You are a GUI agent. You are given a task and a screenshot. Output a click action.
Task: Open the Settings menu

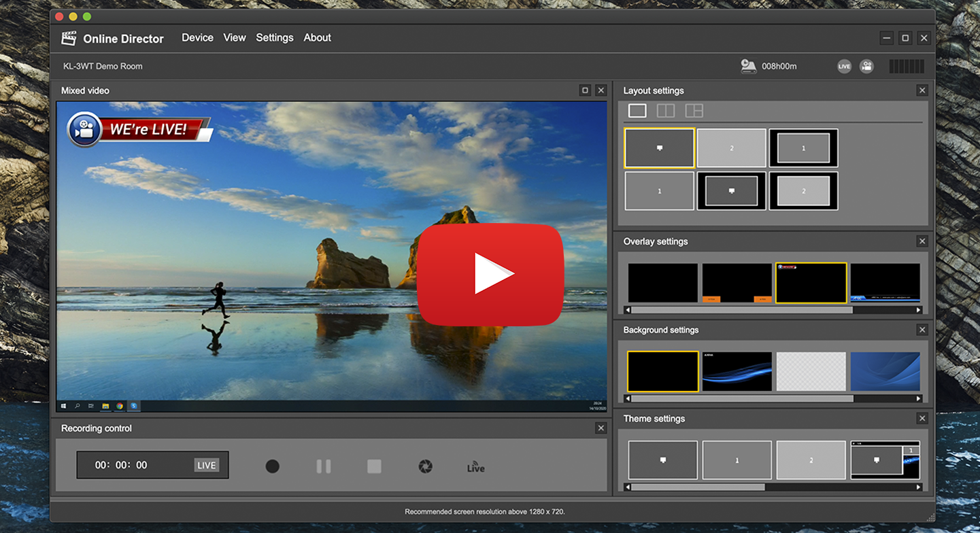coord(275,38)
